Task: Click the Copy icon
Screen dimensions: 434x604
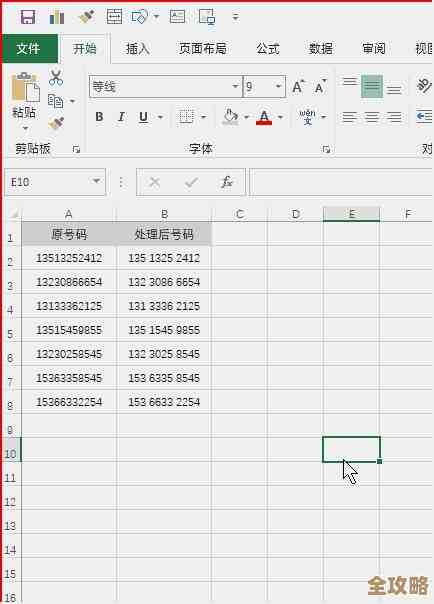Action: 56,101
